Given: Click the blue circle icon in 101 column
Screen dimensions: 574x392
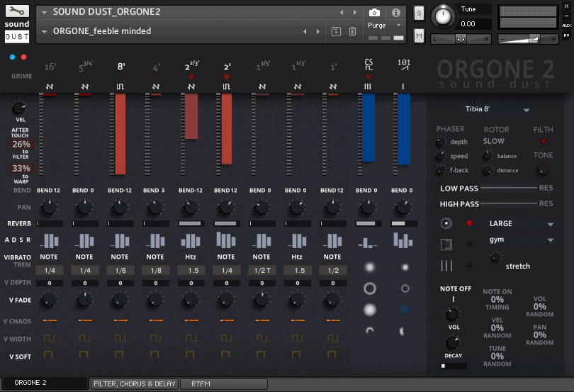Looking at the screenshot, I should click(x=405, y=310).
